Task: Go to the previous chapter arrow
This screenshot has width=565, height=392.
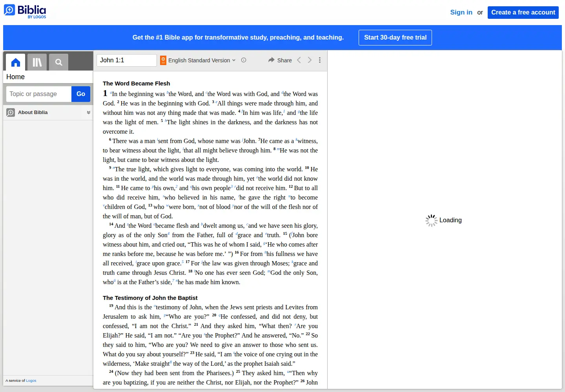Action: pos(299,60)
